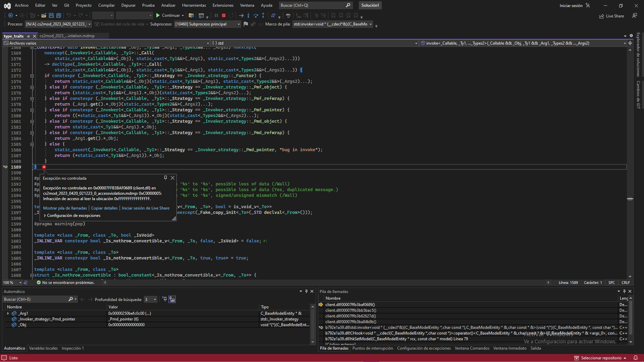644x362 pixels.
Task: Select the Step Into debug icon
Action: (248, 15)
